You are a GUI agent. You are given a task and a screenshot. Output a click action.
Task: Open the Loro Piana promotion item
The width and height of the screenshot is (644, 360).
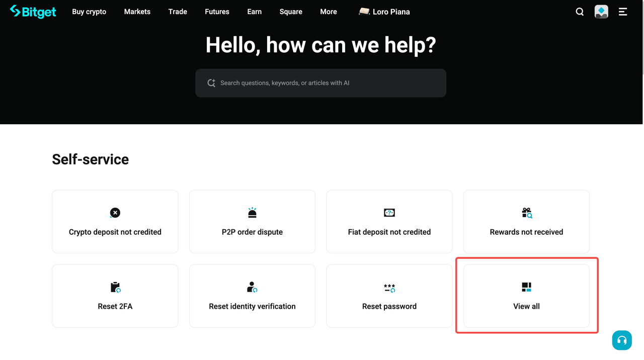click(x=384, y=12)
